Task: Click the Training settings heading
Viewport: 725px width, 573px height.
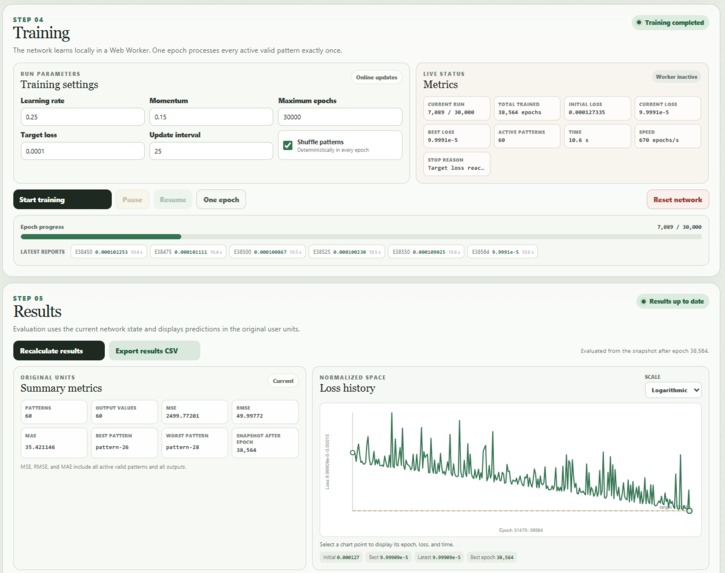Action: pyautogui.click(x=59, y=85)
